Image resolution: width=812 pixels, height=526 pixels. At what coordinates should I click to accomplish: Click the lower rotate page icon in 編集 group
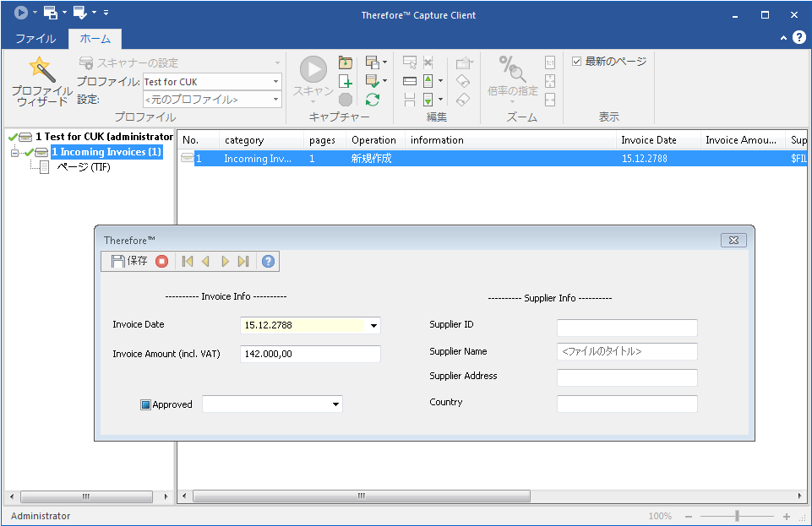coord(463,100)
